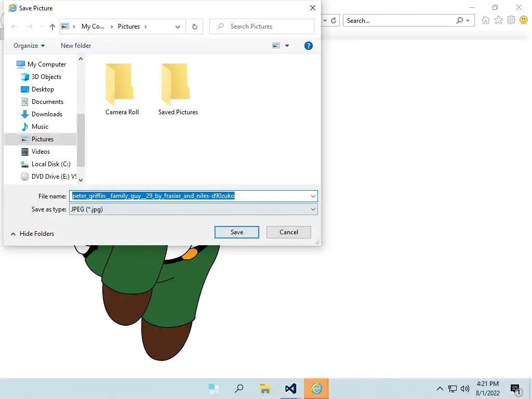Refresh the Pictures folder view
532x399 pixels.
click(195, 26)
